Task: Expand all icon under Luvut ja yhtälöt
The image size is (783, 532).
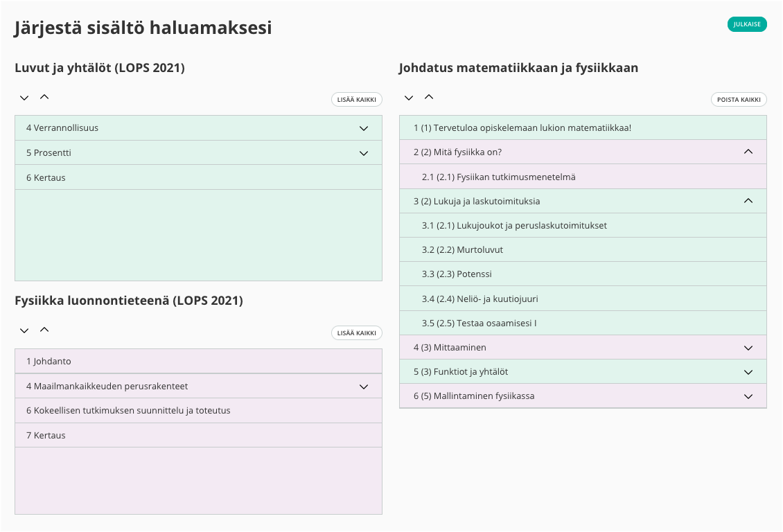Action: coord(24,98)
